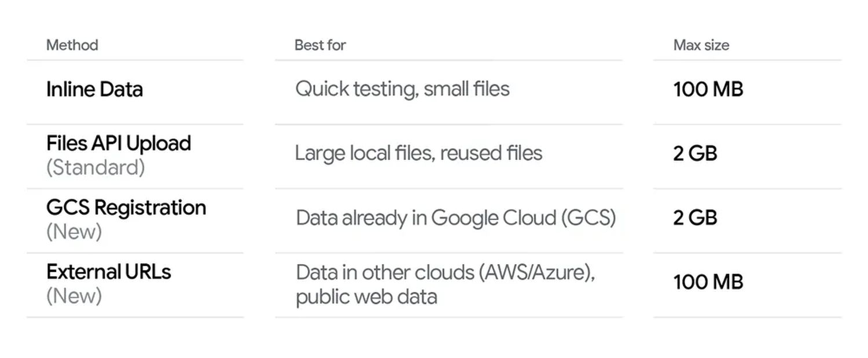The height and width of the screenshot is (358, 868).
Task: Click the public web data text
Action: coord(366,297)
